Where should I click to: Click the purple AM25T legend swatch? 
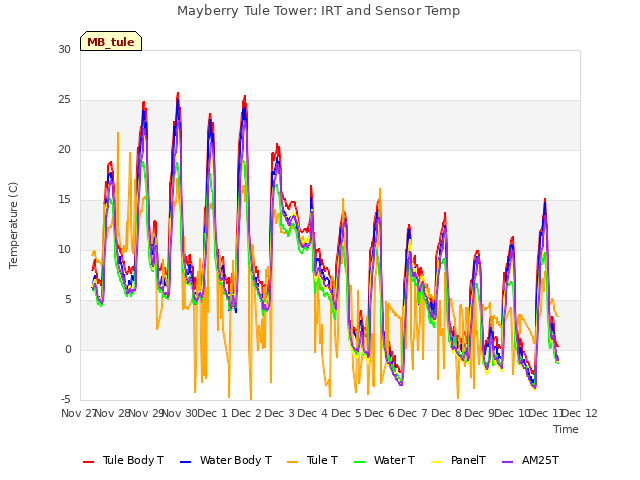507,462
